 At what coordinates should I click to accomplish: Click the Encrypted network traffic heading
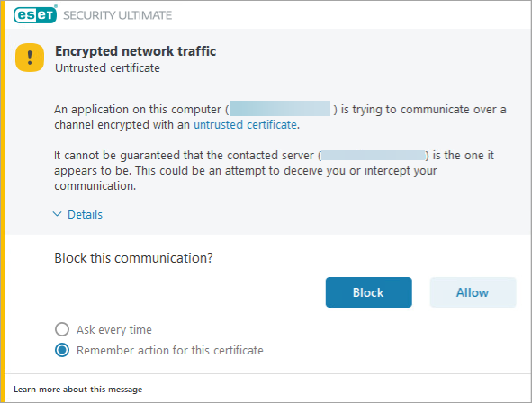point(135,51)
